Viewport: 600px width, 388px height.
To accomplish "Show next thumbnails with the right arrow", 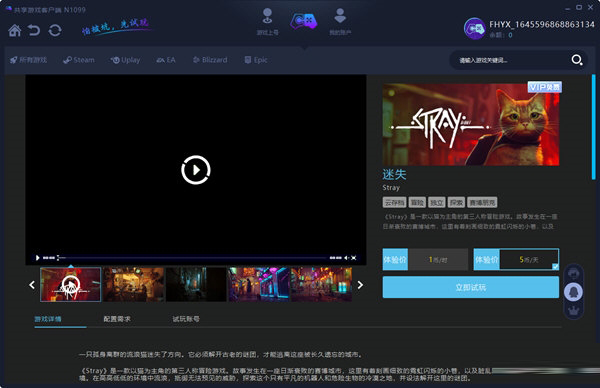I will (x=360, y=285).
